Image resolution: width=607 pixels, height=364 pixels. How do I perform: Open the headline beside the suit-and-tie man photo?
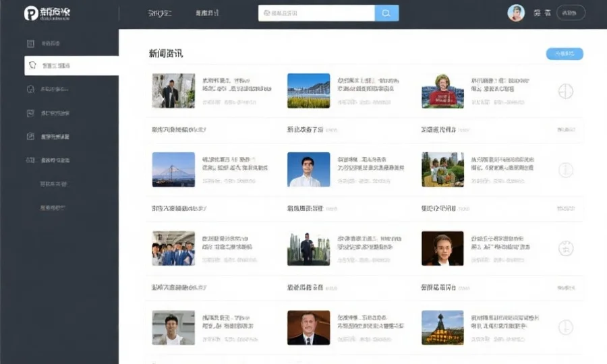coord(370,322)
